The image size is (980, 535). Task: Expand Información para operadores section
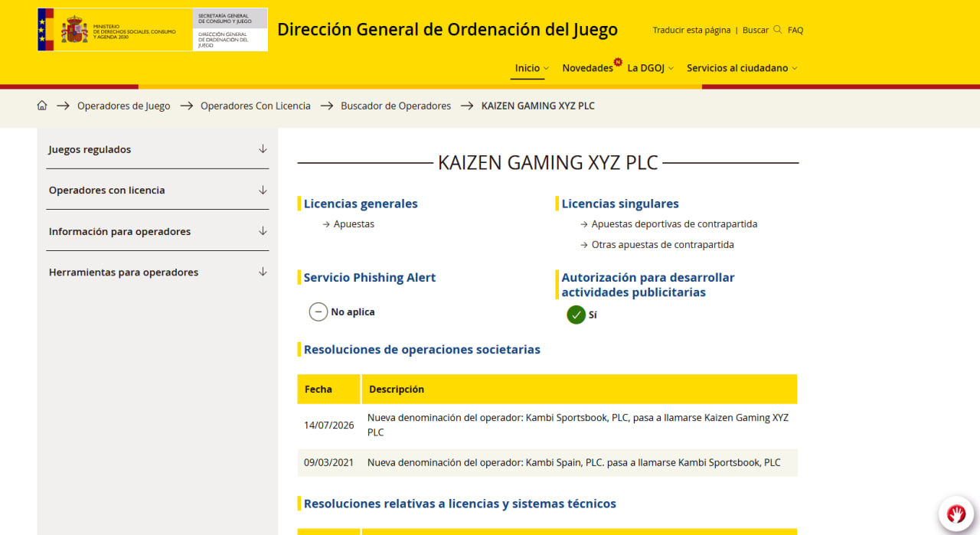point(157,231)
